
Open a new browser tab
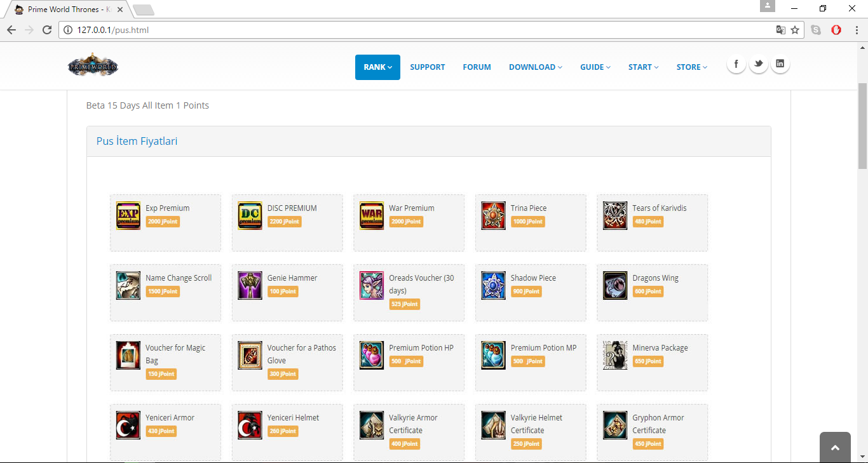[144, 10]
